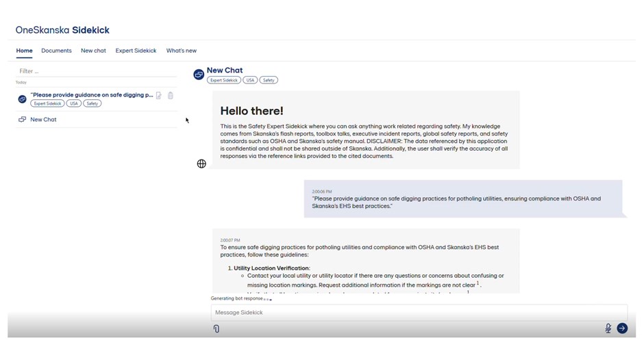Open the safe digging practices chat

[x=92, y=95]
